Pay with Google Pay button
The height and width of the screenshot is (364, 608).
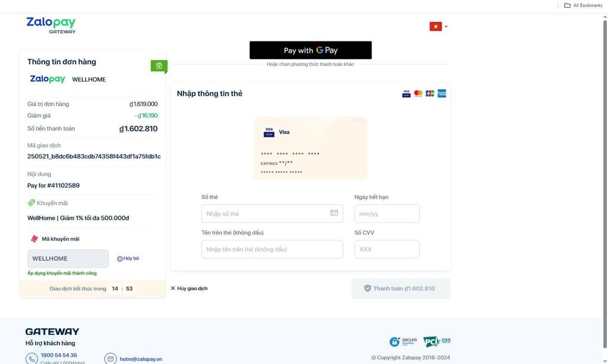click(x=310, y=50)
